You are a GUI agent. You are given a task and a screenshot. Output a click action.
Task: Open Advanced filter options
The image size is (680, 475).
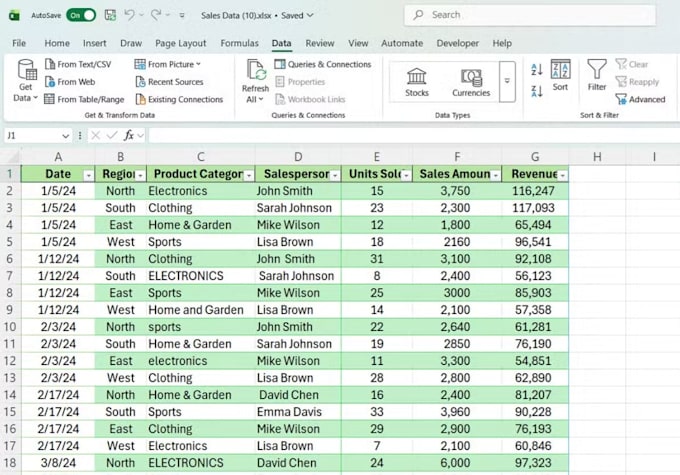click(x=640, y=99)
